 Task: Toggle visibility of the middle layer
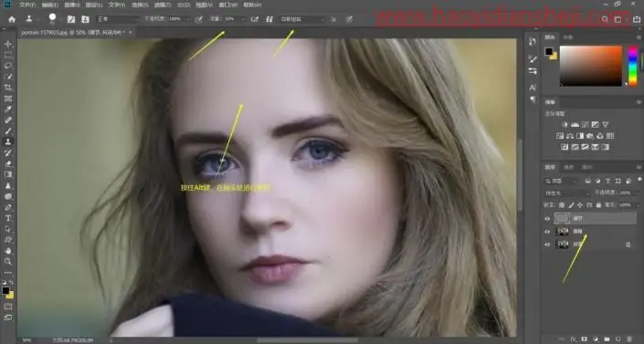[547, 232]
